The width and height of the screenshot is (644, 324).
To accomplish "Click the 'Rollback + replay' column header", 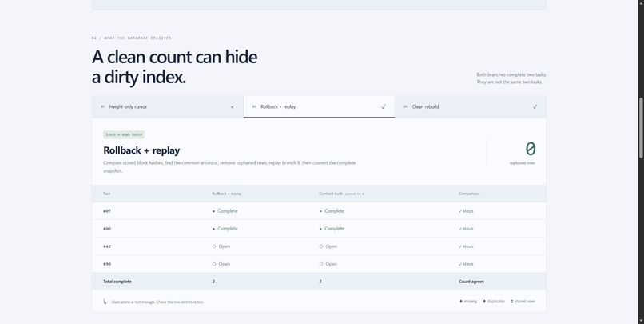I will point(227,194).
